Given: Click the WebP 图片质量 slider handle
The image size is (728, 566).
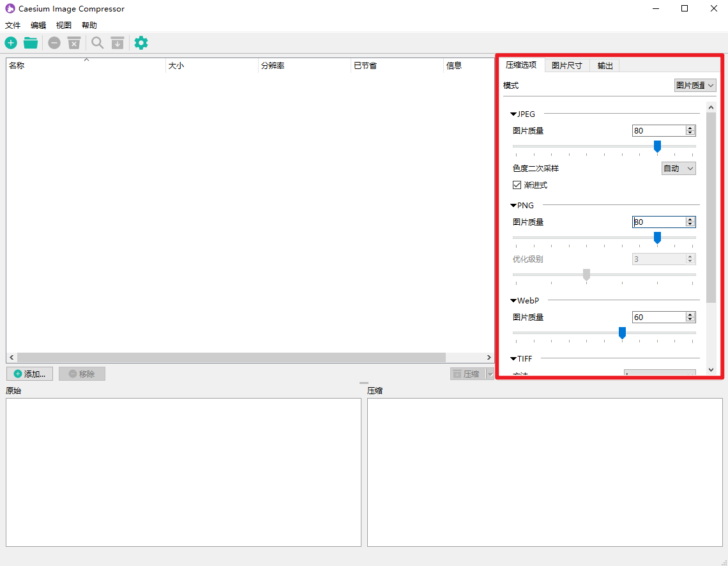Looking at the screenshot, I should 622,333.
